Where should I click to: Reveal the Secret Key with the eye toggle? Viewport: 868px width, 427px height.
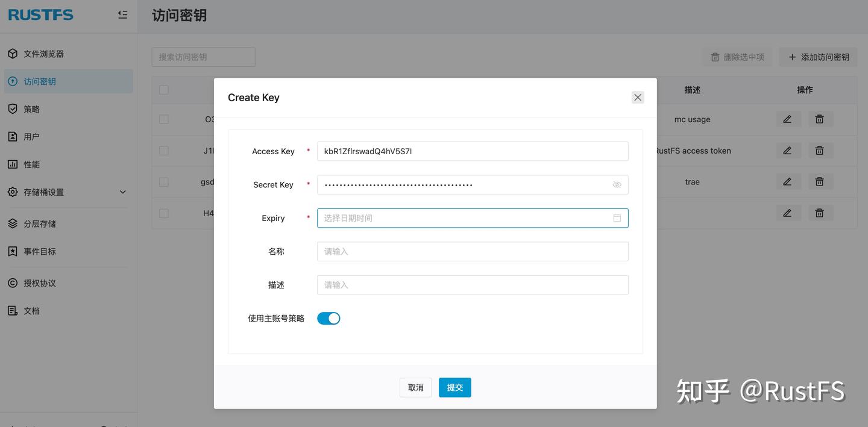point(617,184)
